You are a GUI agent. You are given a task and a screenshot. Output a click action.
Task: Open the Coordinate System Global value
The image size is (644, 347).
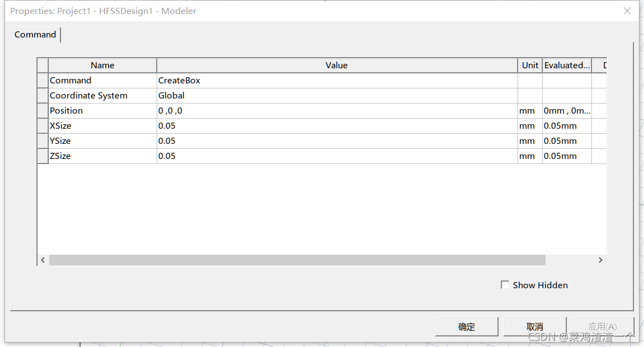(x=337, y=96)
